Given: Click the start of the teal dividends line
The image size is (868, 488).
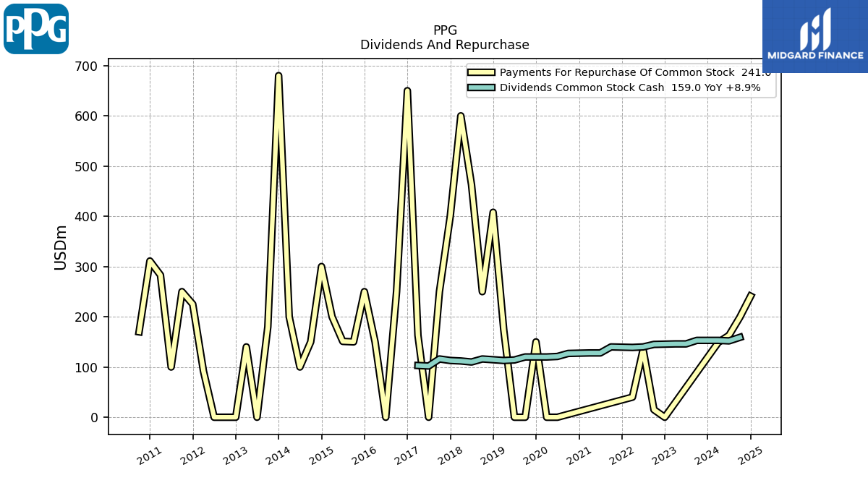Looking at the screenshot, I should click(417, 365).
